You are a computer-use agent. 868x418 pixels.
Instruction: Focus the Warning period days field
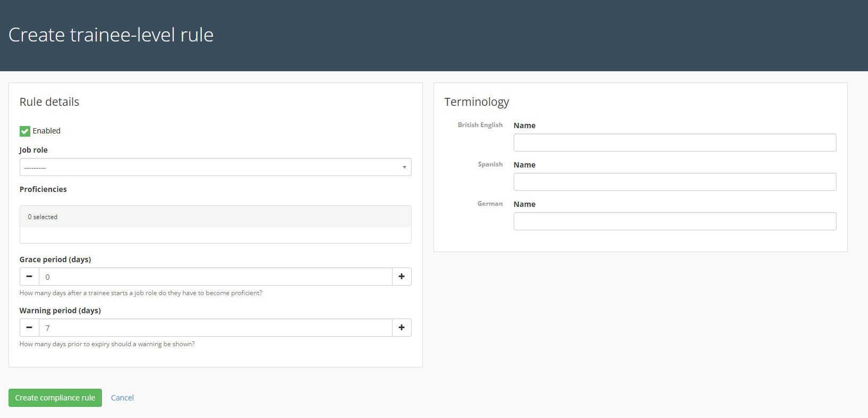pyautogui.click(x=216, y=328)
